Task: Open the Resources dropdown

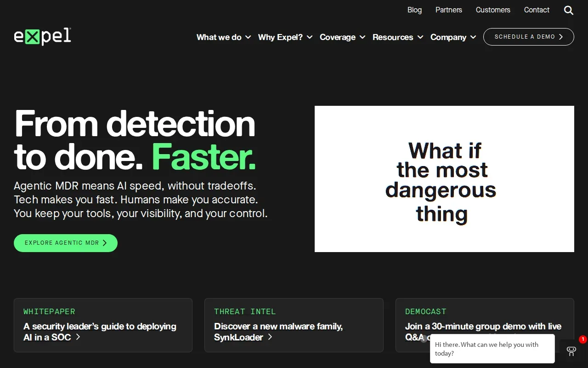Action: coord(398,37)
